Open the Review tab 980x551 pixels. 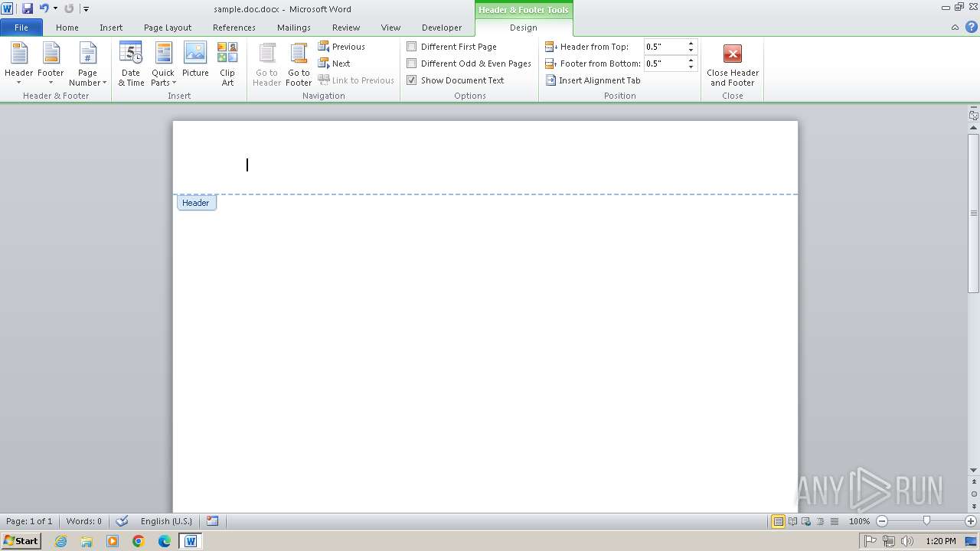tap(346, 28)
